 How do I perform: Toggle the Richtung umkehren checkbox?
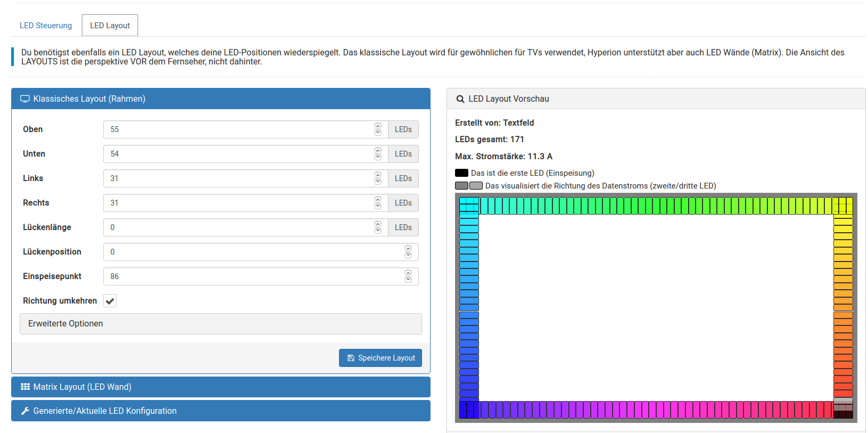(x=110, y=301)
